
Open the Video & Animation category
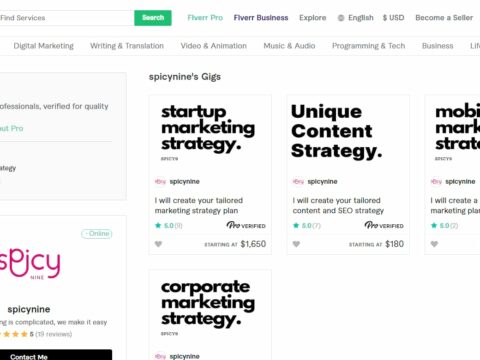click(x=214, y=46)
